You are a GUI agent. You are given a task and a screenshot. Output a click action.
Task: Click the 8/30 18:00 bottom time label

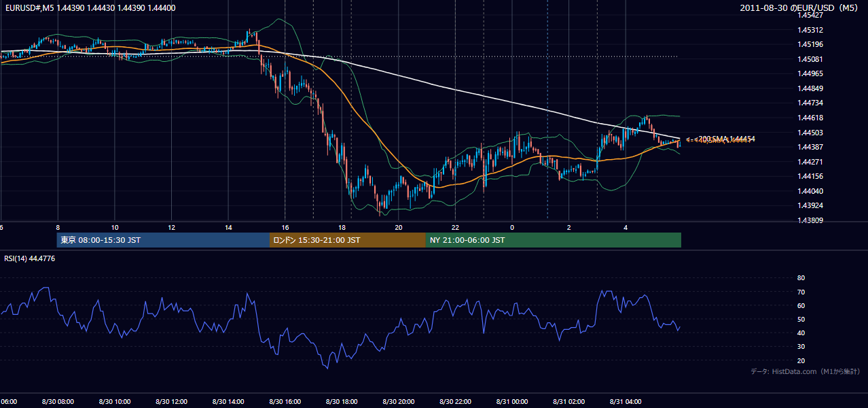342,402
